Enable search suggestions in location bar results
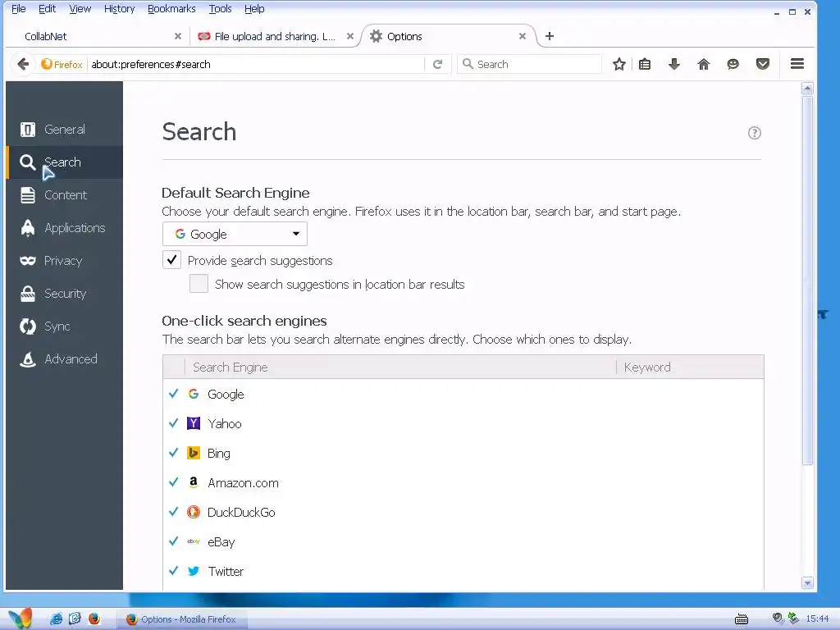This screenshot has height=630, width=840. 199,284
